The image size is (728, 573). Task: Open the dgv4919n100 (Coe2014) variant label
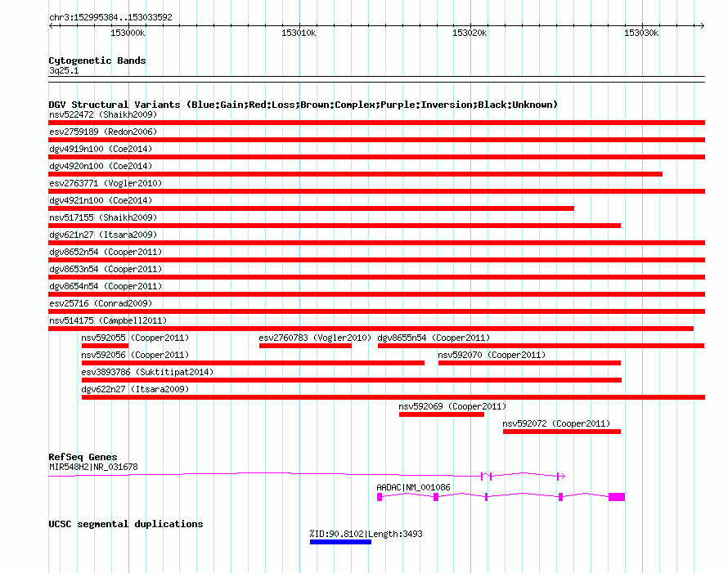(x=101, y=149)
